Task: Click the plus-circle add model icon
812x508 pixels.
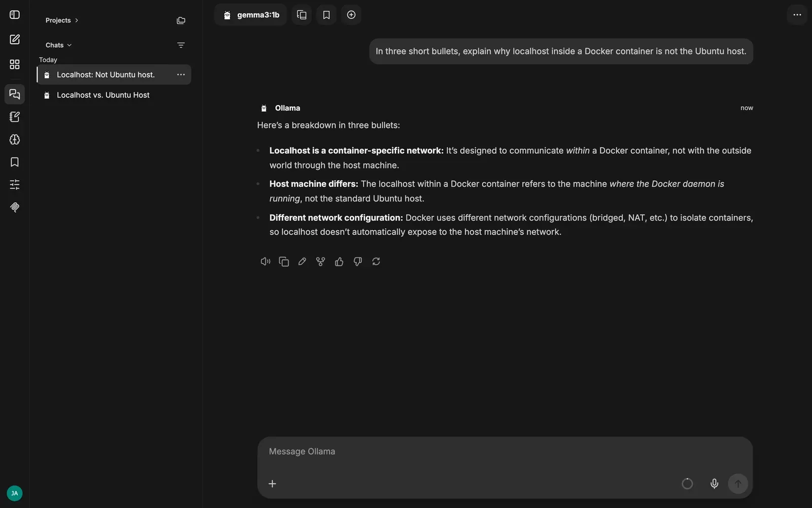Action: [x=351, y=15]
